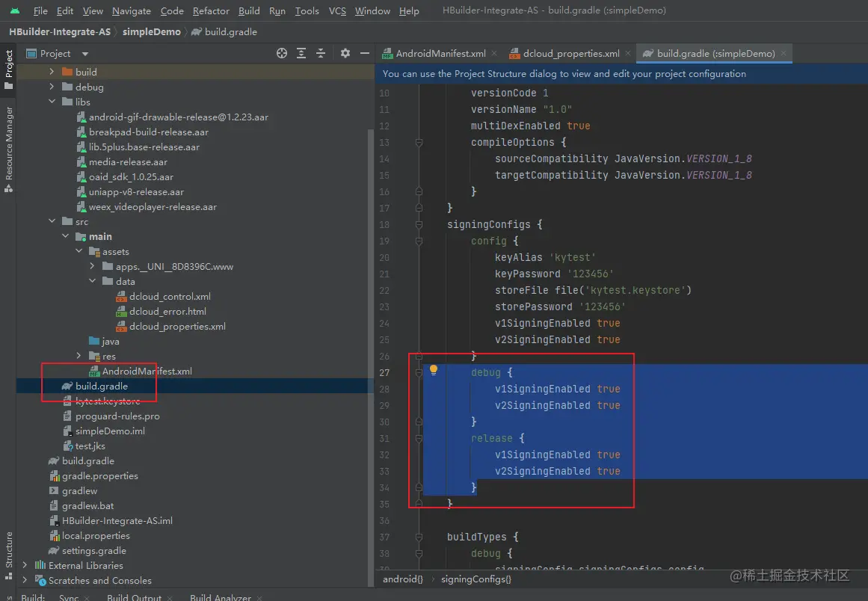Click keyAlias 'kytest' code line
Screen dimensions: 868x601
[545, 257]
